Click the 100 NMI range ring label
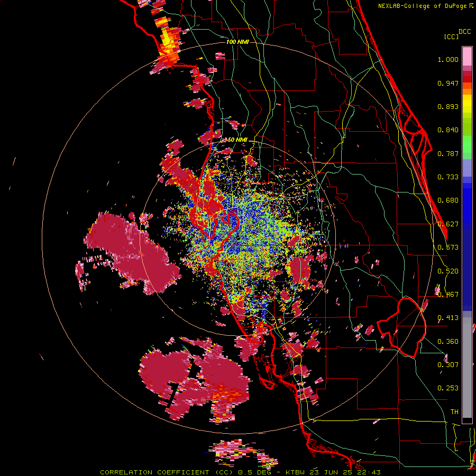This screenshot has height=476, width=476. (x=237, y=42)
